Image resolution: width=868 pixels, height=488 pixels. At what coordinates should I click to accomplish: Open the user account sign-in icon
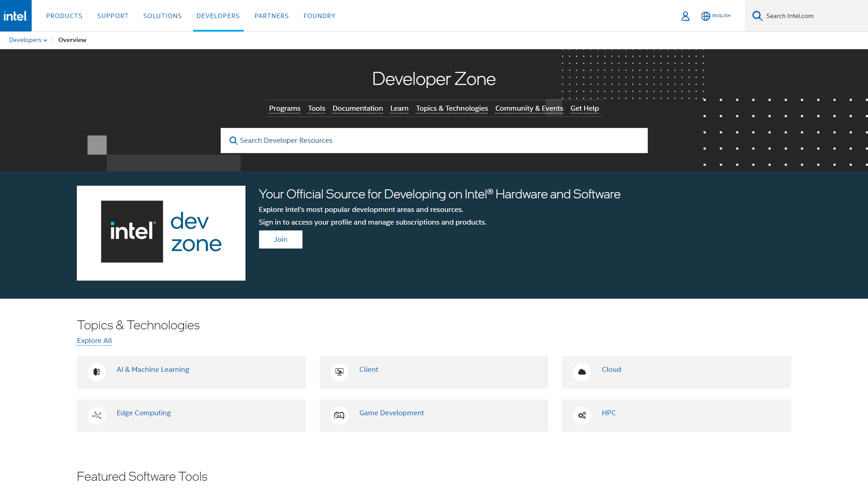click(685, 16)
